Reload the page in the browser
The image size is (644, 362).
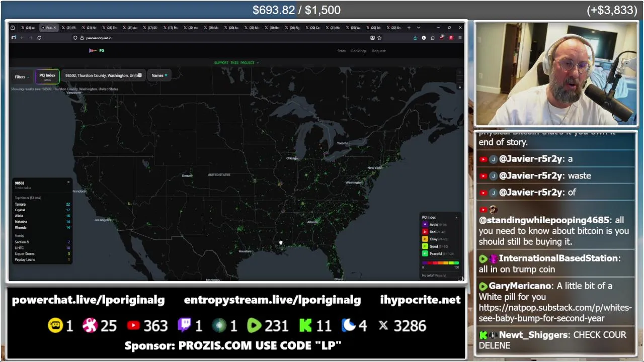39,38
